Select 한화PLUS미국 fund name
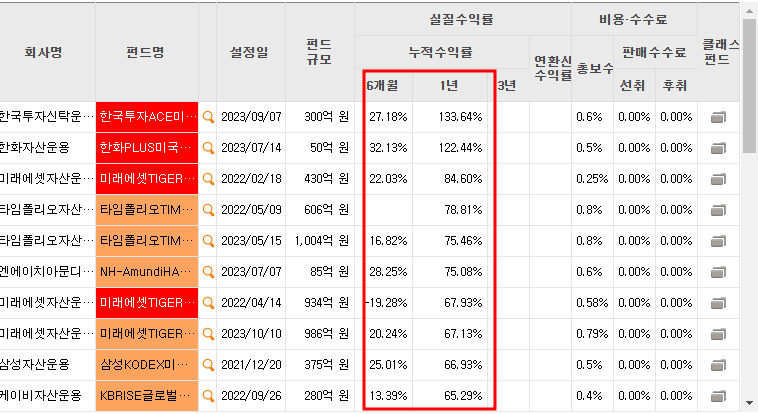Viewport: 758px width, 414px height. pos(147,148)
